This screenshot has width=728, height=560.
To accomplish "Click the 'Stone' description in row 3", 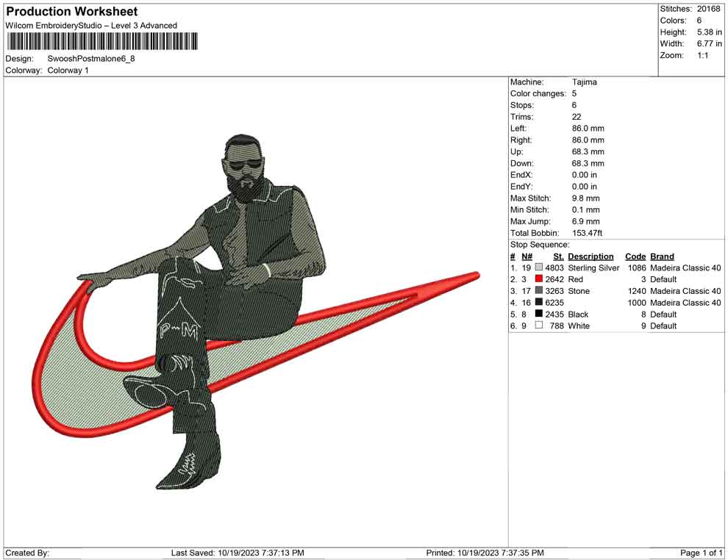I will pos(579,291).
